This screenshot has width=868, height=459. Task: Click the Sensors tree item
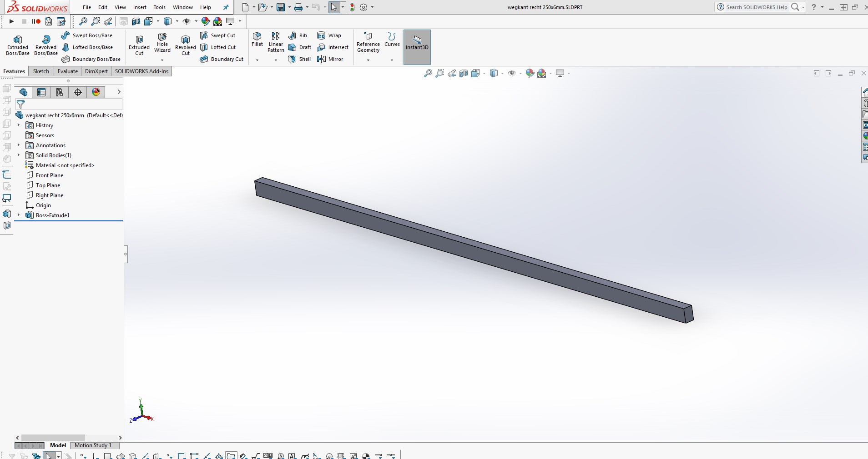coord(40,135)
